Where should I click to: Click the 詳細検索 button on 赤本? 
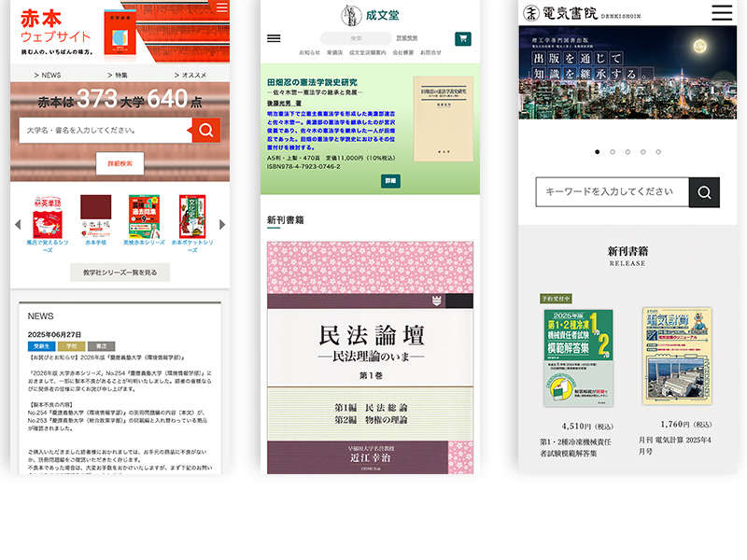pos(120,164)
